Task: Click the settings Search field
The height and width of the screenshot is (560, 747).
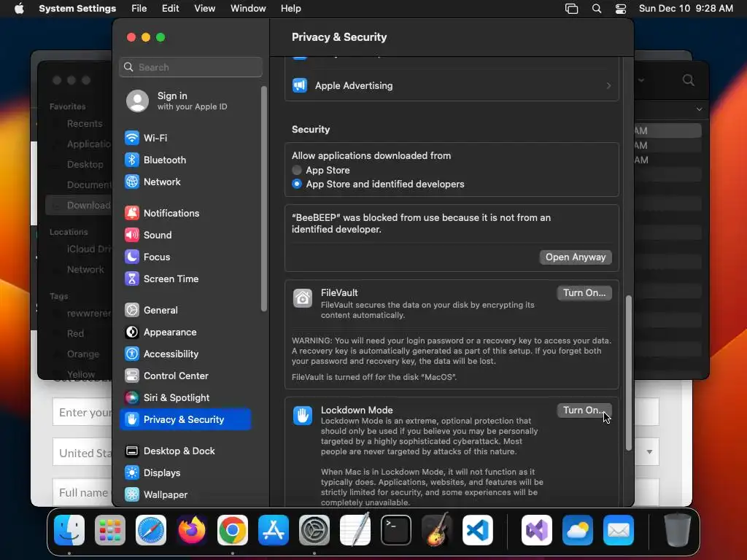Action: pos(190,67)
